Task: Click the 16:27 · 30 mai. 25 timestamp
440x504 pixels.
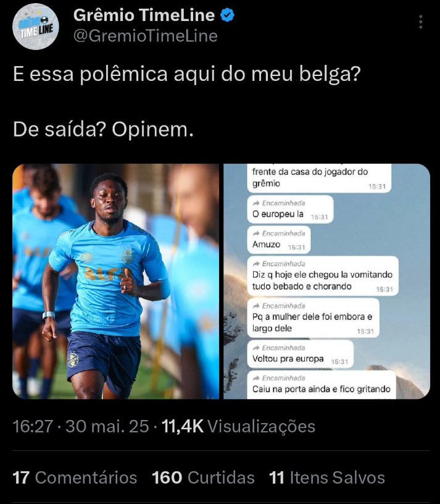Action: (x=81, y=427)
